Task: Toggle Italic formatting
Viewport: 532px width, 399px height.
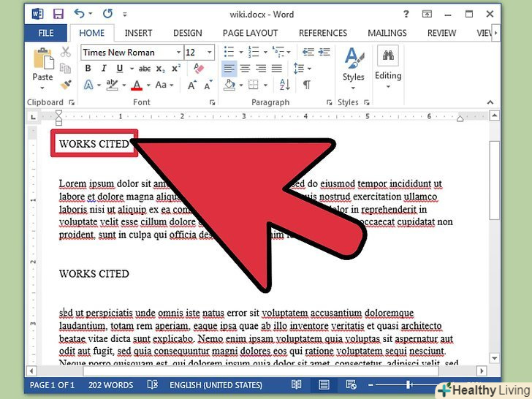Action: pyautogui.click(x=103, y=69)
